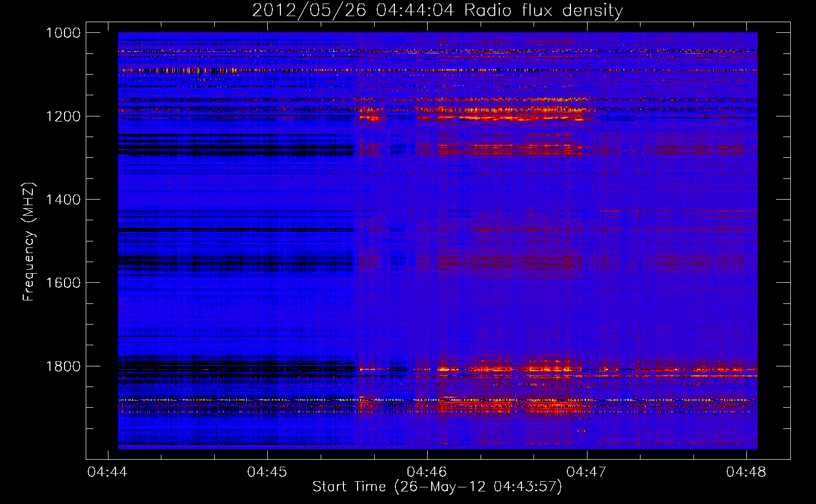Click the 1800 frequency tick label
Viewport: 816px width, 504px height.
[x=63, y=366]
